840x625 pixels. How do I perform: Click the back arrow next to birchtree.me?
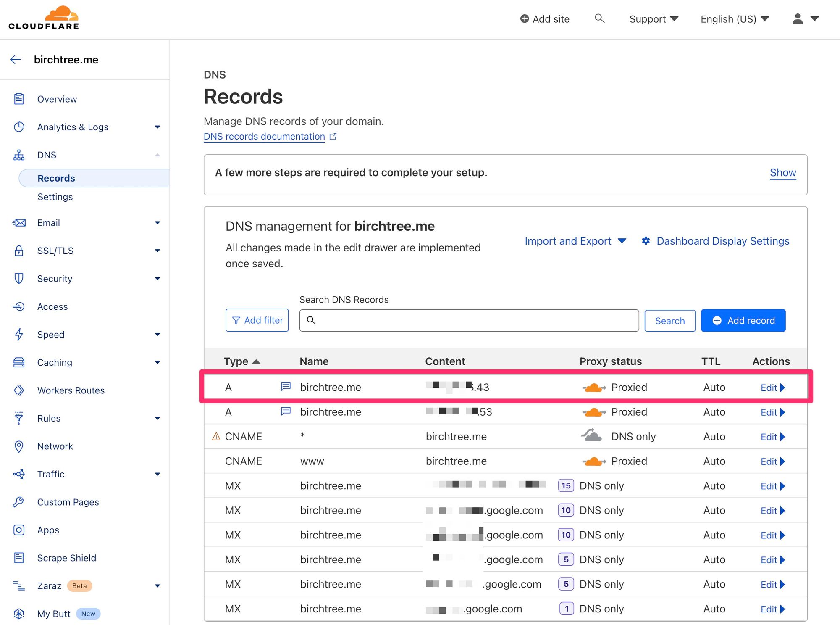tap(16, 60)
